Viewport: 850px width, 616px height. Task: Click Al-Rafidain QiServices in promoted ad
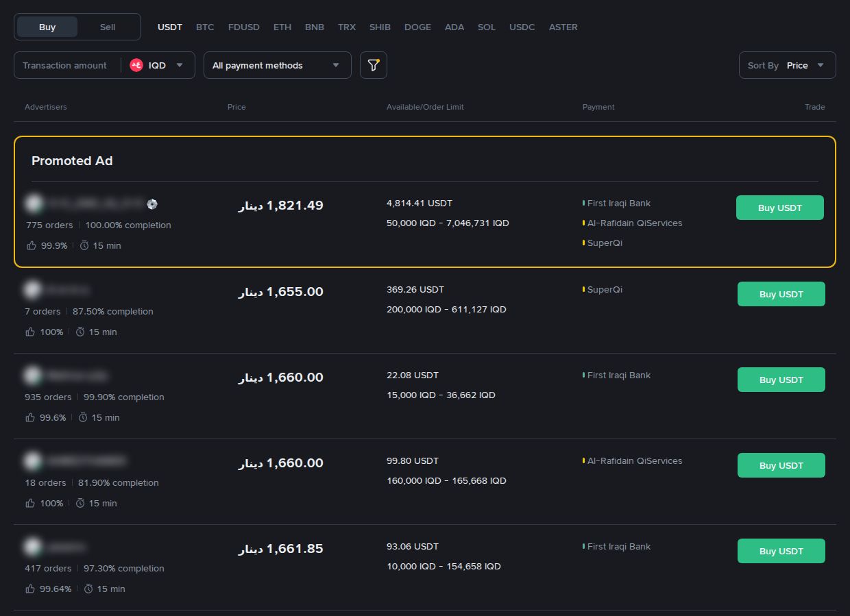[635, 223]
